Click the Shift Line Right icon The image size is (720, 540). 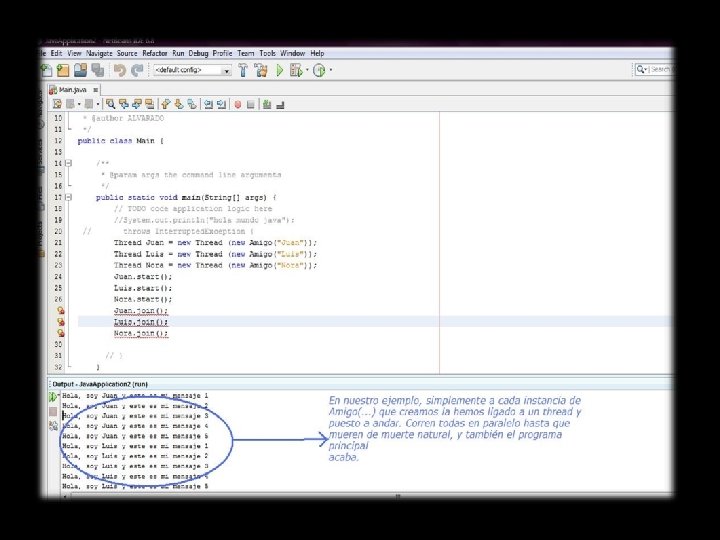coord(221,104)
